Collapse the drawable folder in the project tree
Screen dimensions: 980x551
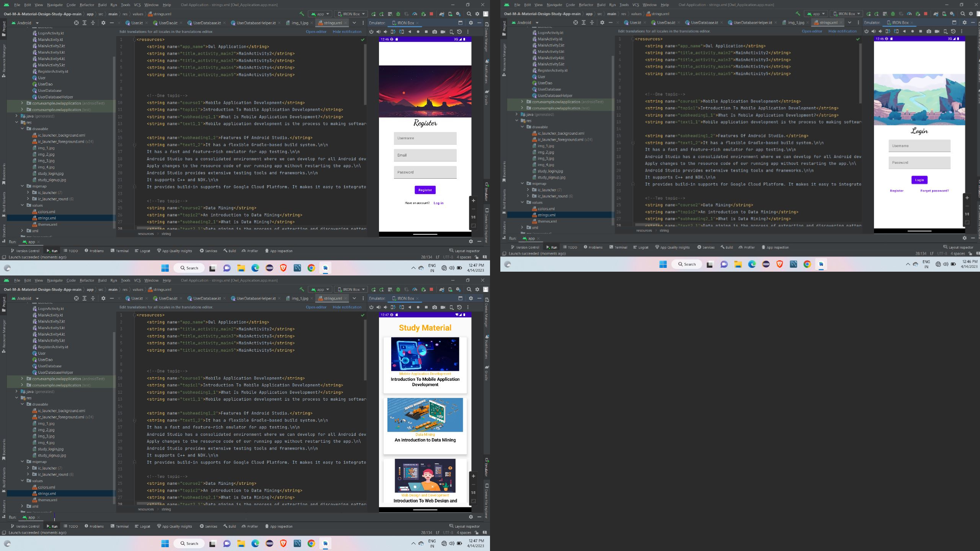(x=23, y=129)
